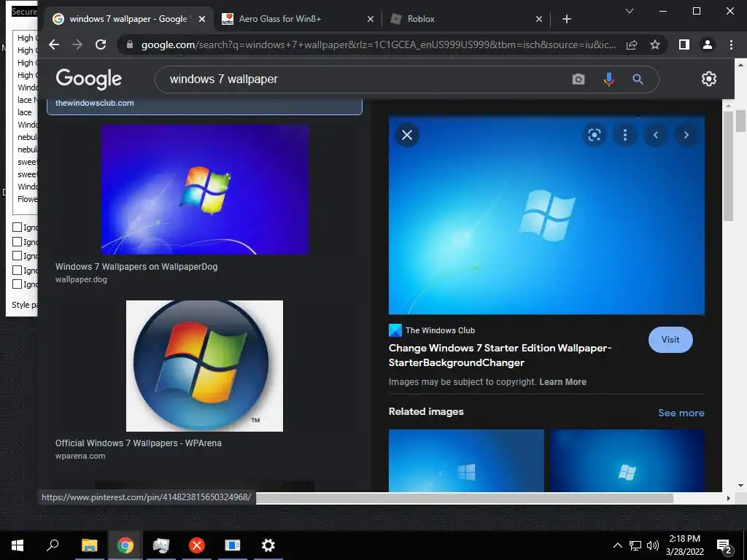Open the Chrome profile menu
747x560 pixels.
708,44
